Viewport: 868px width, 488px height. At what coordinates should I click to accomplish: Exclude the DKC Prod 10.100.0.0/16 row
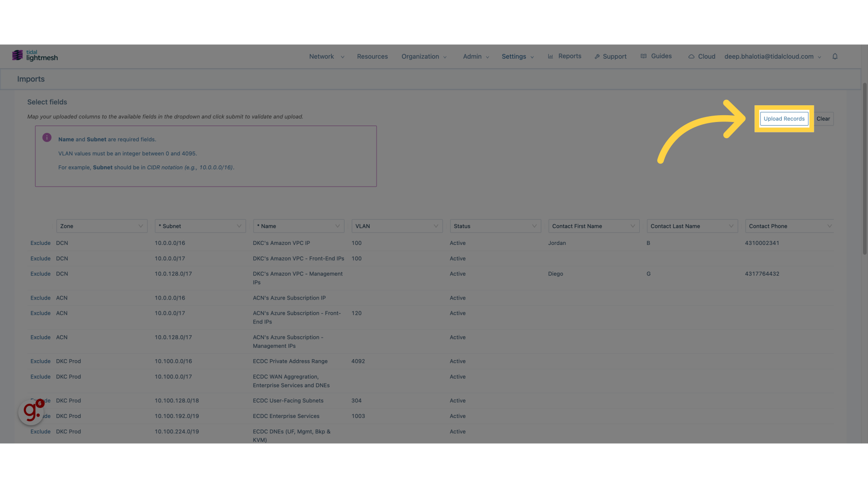pyautogui.click(x=40, y=361)
